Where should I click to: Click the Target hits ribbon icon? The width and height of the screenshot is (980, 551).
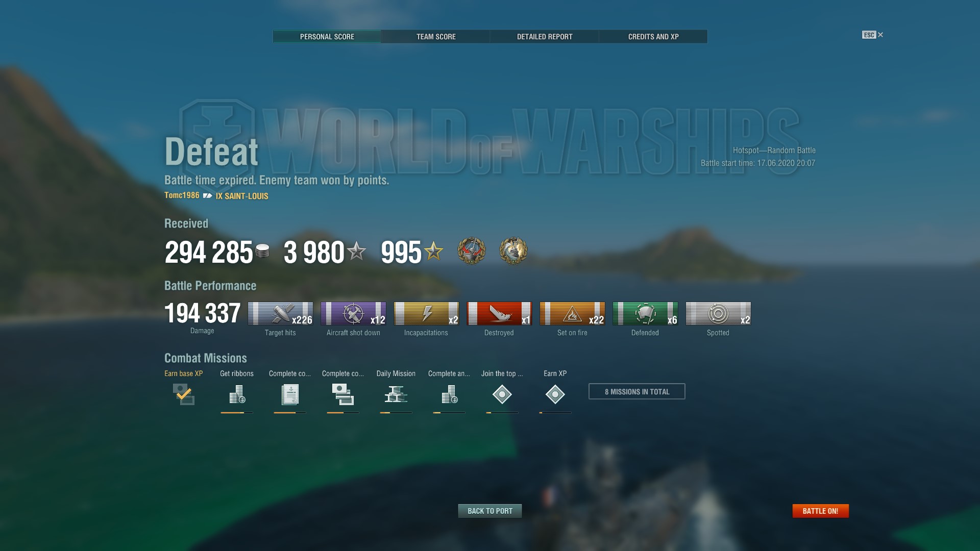(280, 313)
